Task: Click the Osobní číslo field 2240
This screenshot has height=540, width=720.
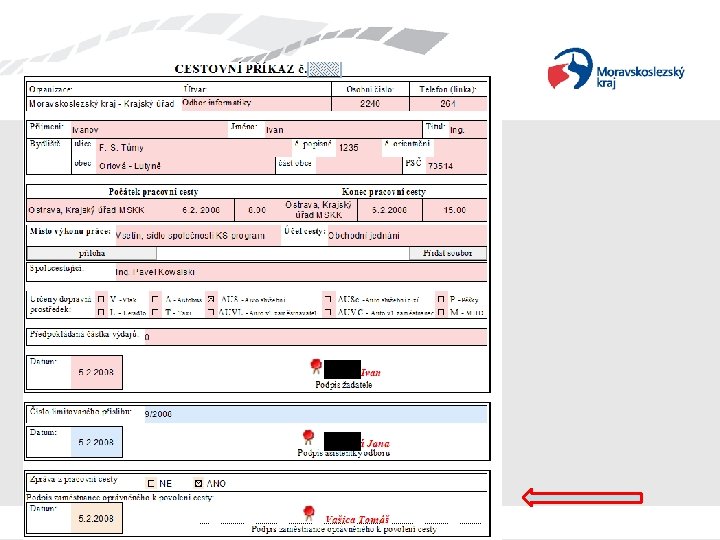Action: [370, 103]
